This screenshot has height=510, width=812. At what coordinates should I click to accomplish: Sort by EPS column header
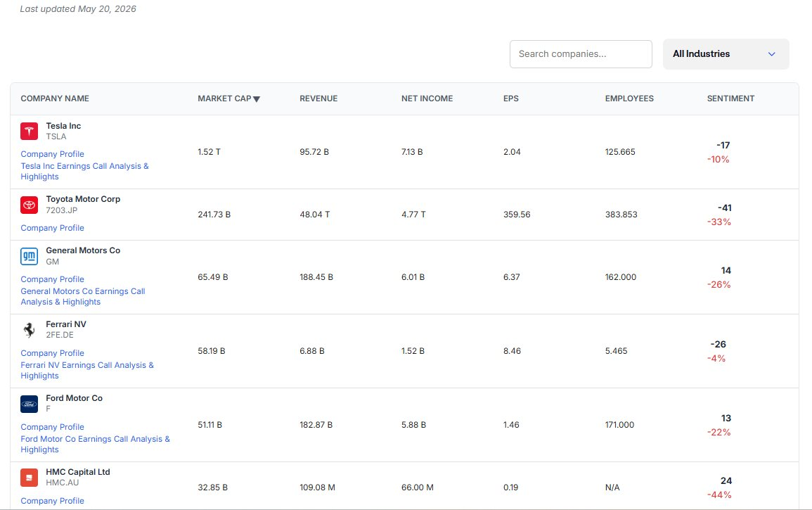[510, 98]
